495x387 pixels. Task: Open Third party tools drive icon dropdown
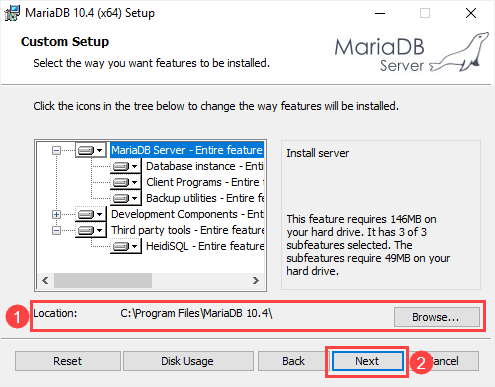click(90, 230)
